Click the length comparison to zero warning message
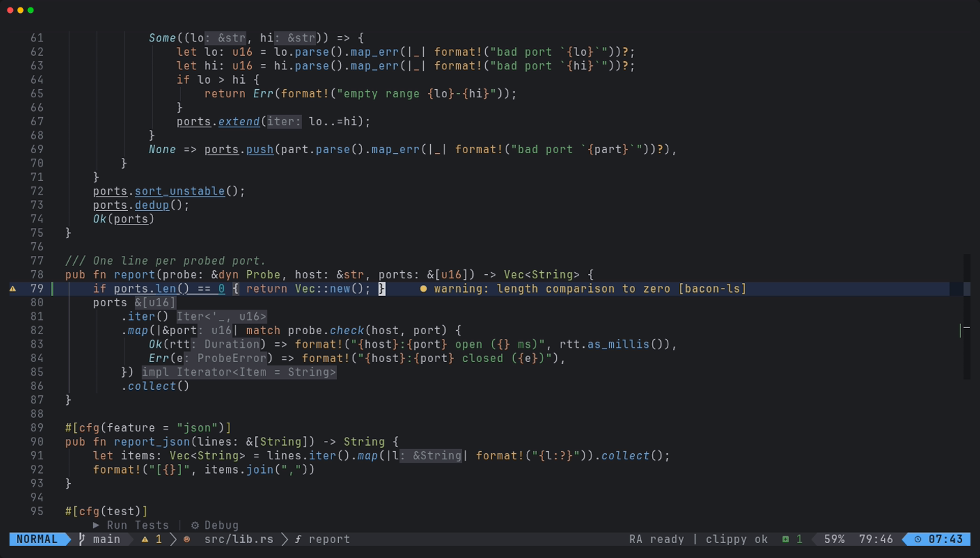The height and width of the screenshot is (558, 980). click(x=590, y=289)
